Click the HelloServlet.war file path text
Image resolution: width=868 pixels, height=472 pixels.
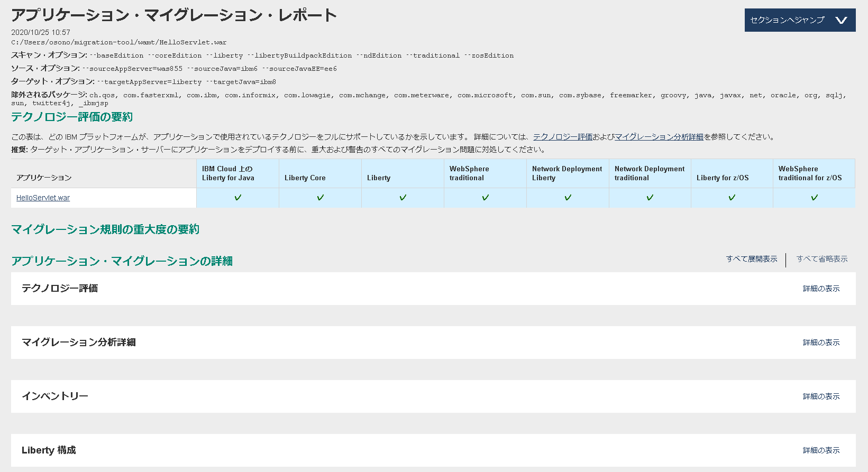coord(119,42)
